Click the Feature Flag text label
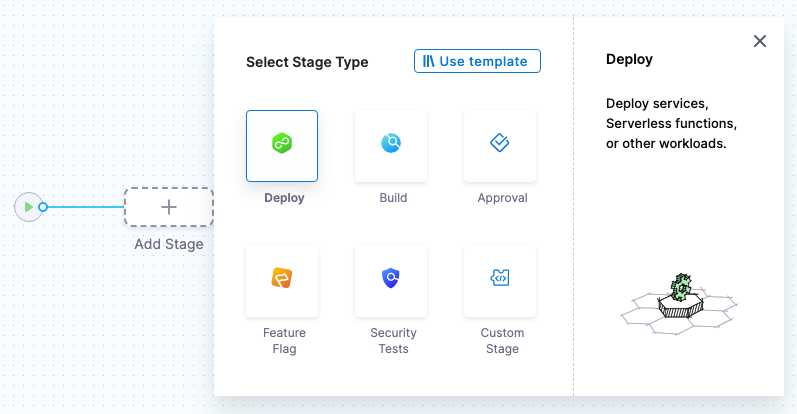 (284, 341)
